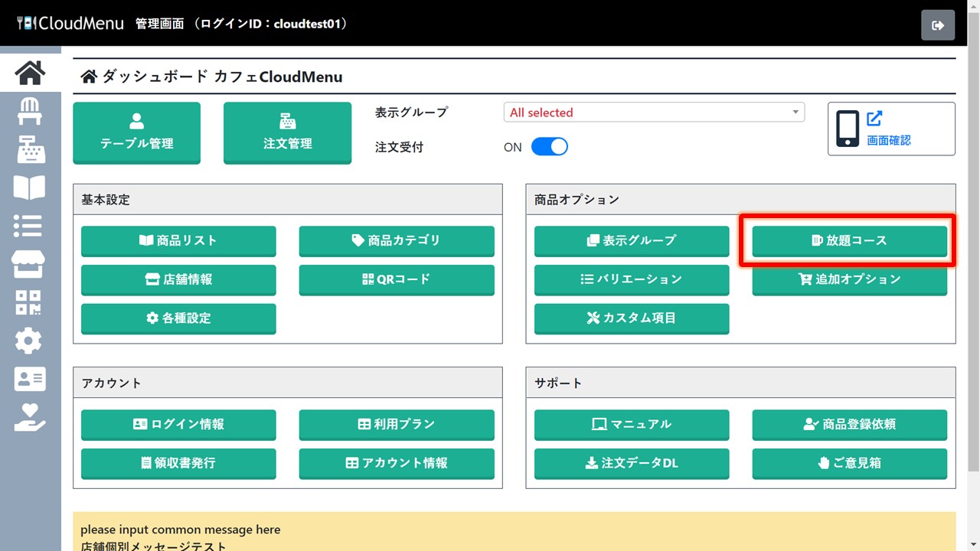The image size is (980, 551).
Task: Click the smartphone preview icon
Action: (848, 129)
